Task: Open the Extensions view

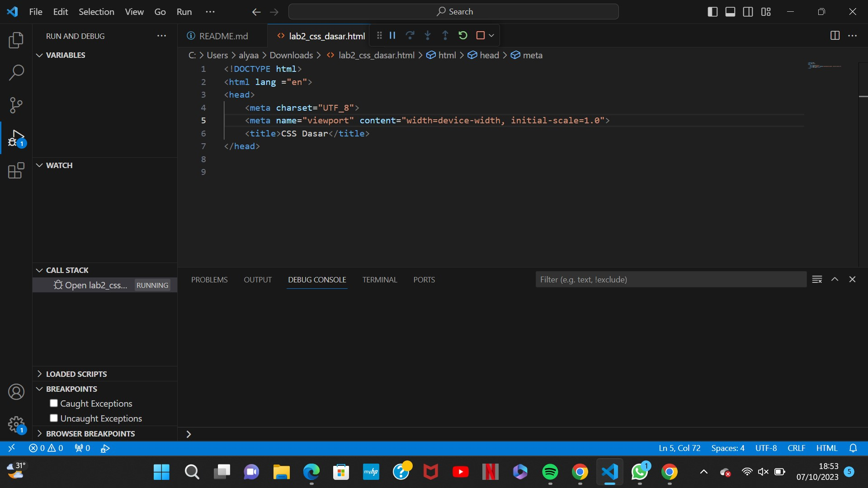Action: click(x=16, y=171)
